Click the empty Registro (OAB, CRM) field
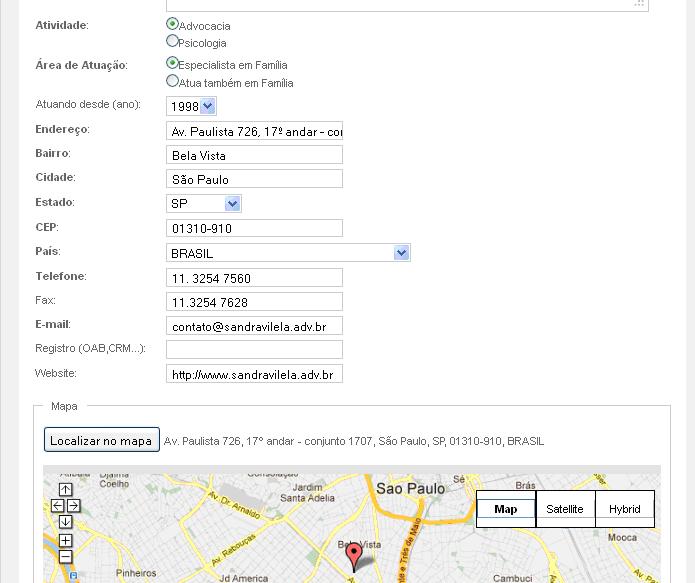 point(254,349)
